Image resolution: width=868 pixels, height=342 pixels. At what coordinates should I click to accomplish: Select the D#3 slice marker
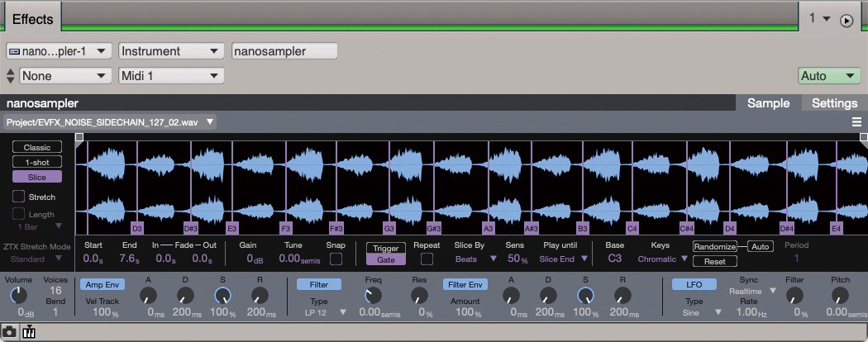point(191,228)
